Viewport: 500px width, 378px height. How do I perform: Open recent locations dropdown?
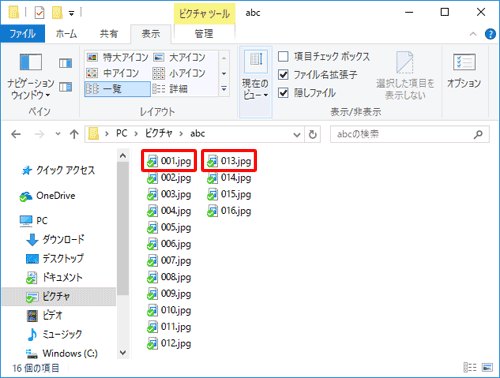click(58, 134)
